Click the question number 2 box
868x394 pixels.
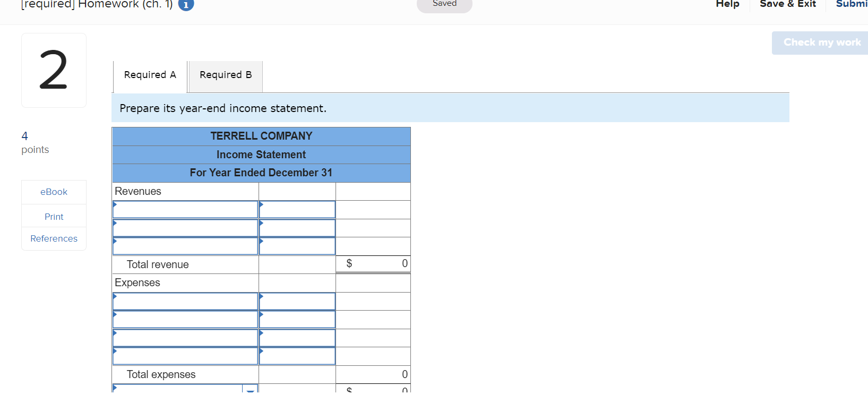(x=54, y=70)
